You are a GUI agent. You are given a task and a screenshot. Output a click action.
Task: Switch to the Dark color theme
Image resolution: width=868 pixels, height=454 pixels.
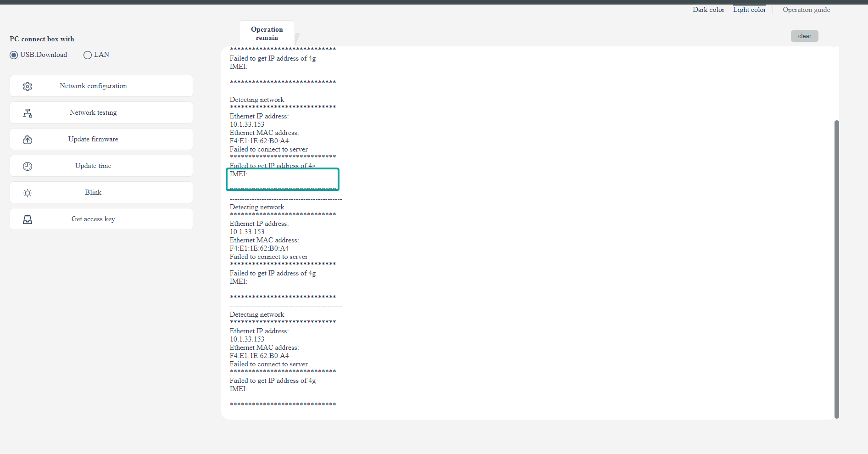click(x=708, y=10)
